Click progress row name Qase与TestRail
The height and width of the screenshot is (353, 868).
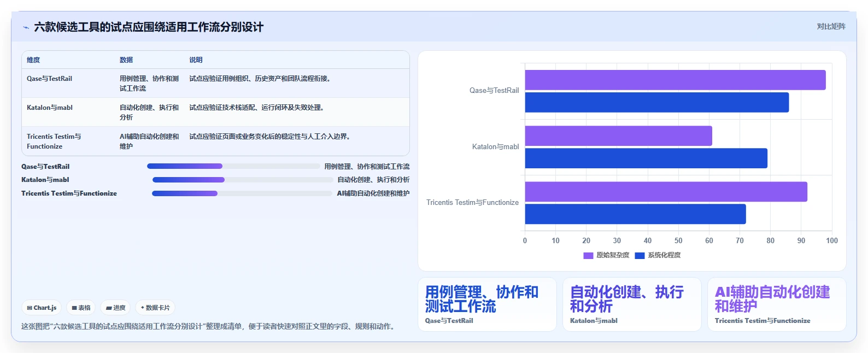click(45, 167)
